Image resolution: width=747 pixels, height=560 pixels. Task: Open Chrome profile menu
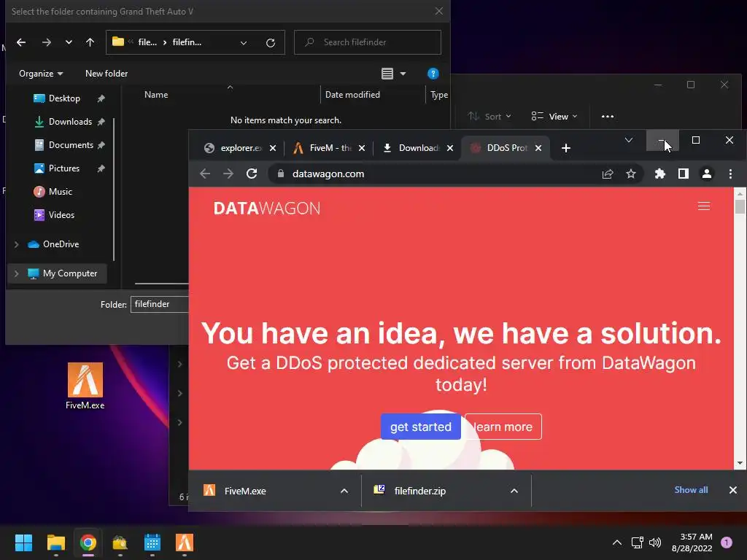(706, 174)
